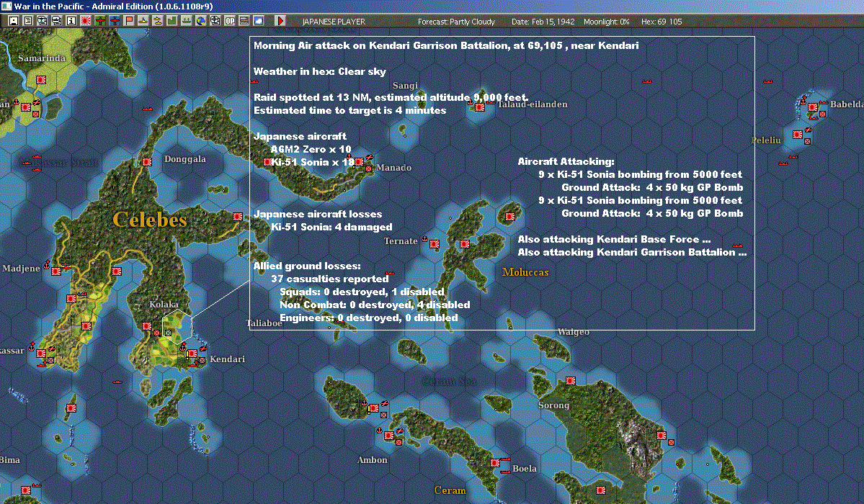The height and width of the screenshot is (504, 864).
Task: Click the single yellow ship toolbar icon
Action: [143, 21]
